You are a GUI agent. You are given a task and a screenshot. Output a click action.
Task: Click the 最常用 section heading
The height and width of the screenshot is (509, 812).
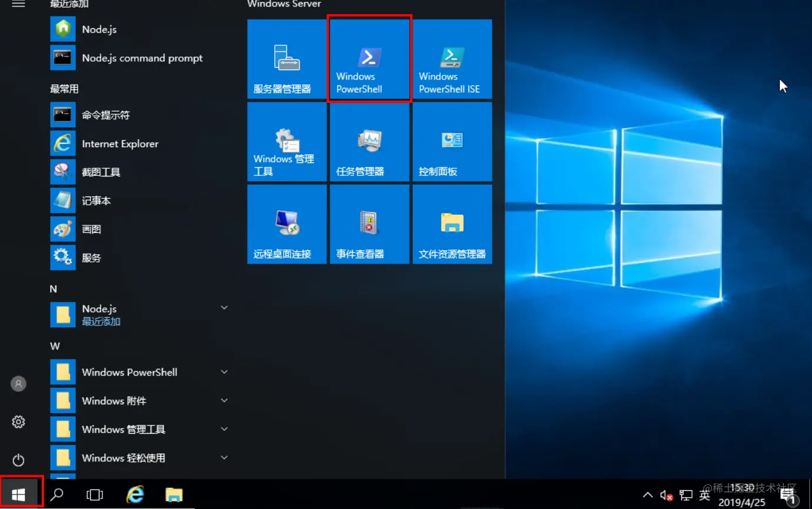tap(64, 89)
